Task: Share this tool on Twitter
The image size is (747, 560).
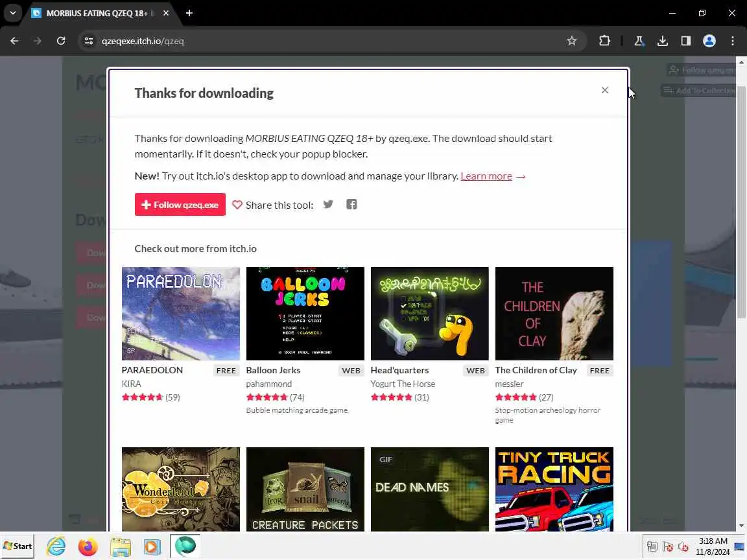Action: click(x=328, y=204)
